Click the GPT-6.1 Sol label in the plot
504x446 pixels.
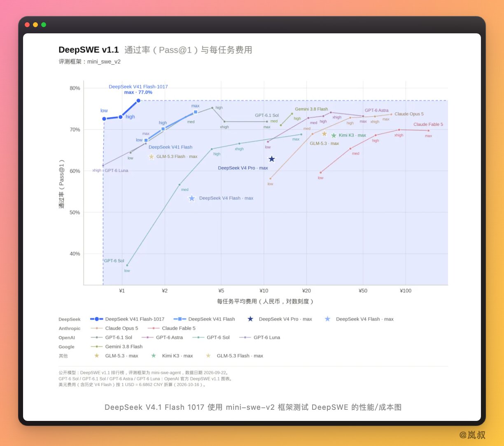tap(267, 116)
